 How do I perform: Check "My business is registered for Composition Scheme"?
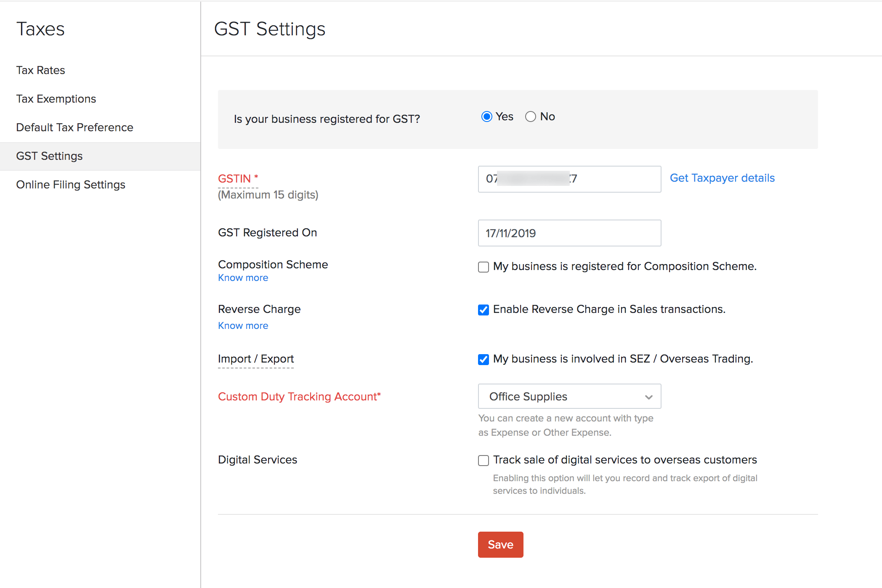click(x=483, y=267)
